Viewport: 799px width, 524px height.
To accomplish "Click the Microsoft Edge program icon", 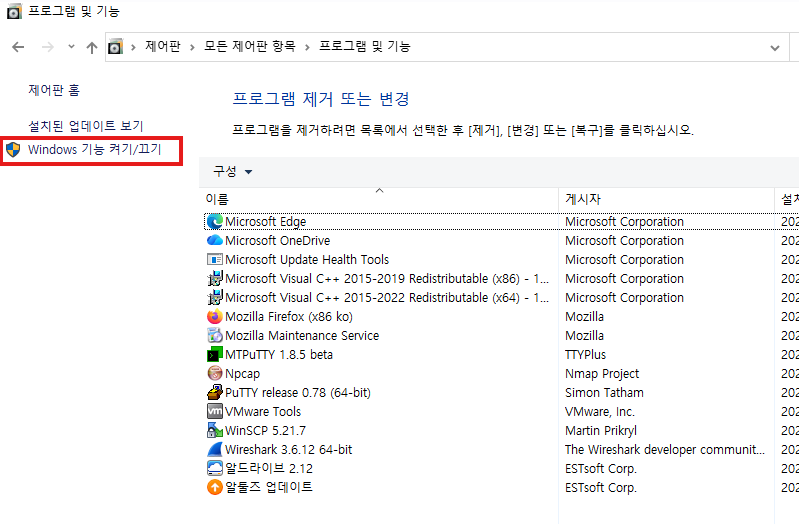I will point(215,221).
